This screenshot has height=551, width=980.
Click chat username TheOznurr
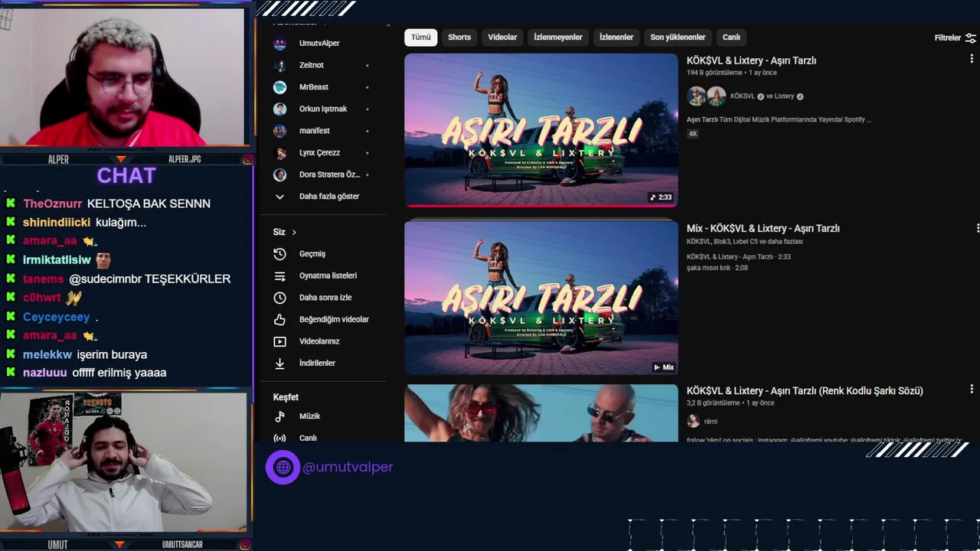click(53, 204)
